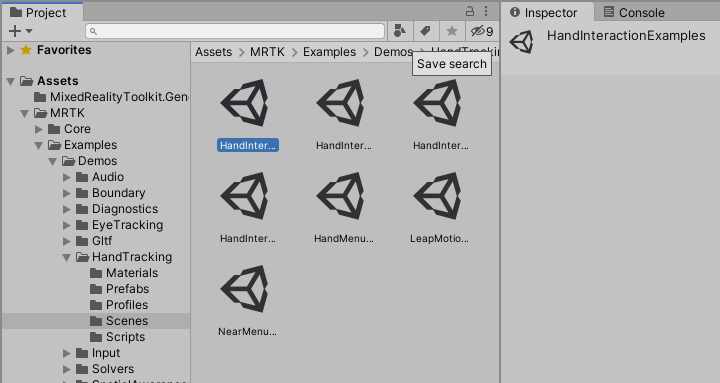The width and height of the screenshot is (720, 383).
Task: Collapse the MRTK folder arrow
Action: click(x=25, y=113)
